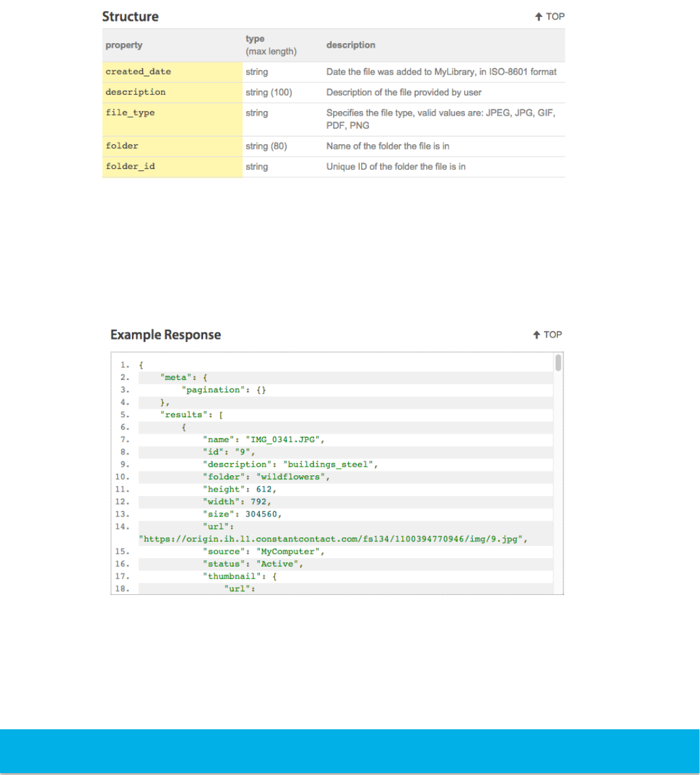The width and height of the screenshot is (700, 775).
Task: Click the 'description' column header
Action: point(351,45)
